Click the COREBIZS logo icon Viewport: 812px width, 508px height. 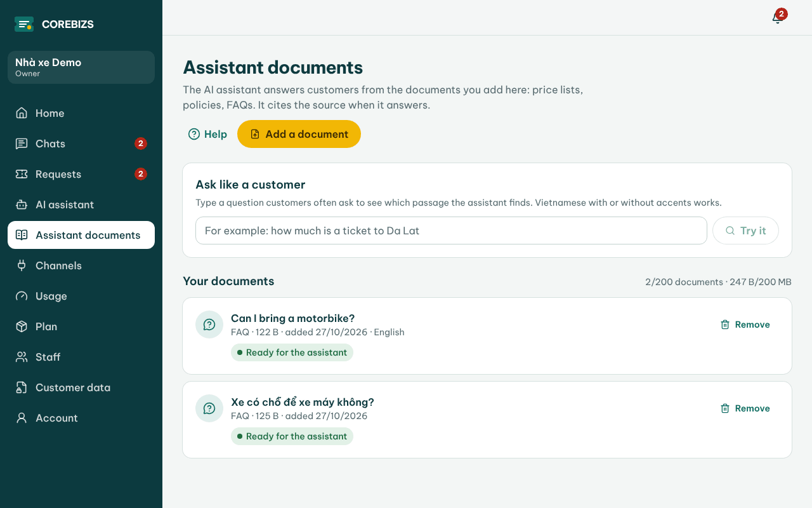pos(24,24)
